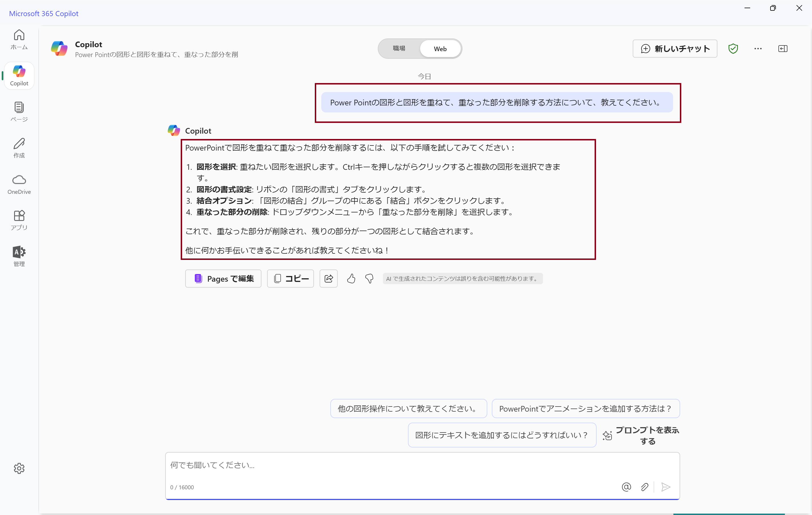Select suggestion 図形にテキストを追加するには
Image resolution: width=812 pixels, height=515 pixels.
click(x=502, y=435)
